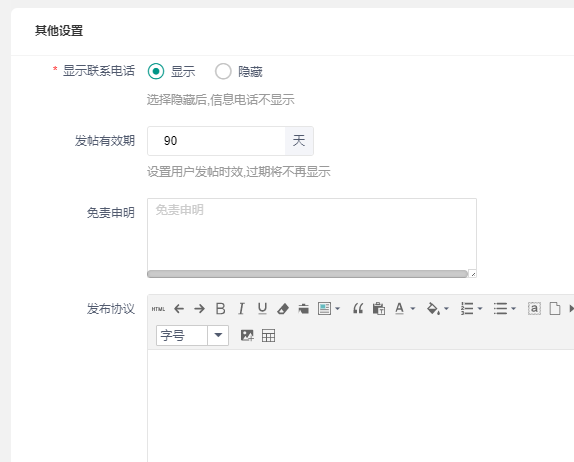Toggle bold formatting in editor

point(220,309)
